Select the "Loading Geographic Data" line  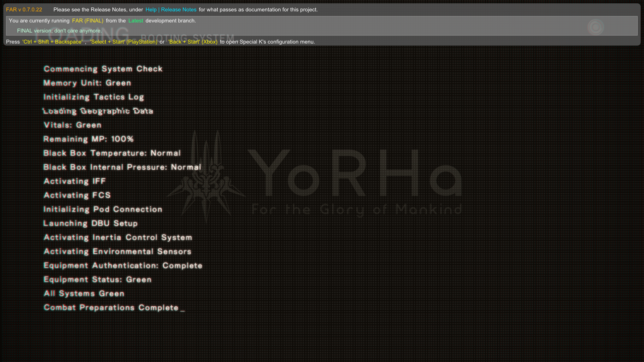pos(98,111)
